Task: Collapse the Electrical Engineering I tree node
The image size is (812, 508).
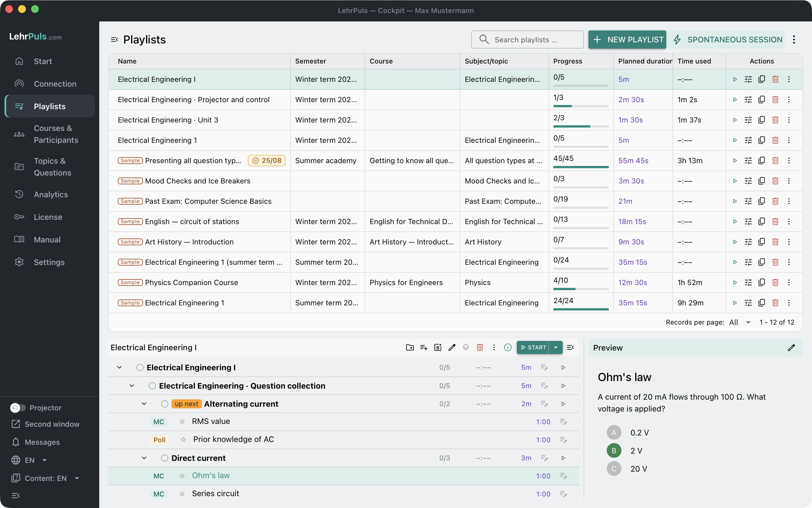Action: point(119,367)
